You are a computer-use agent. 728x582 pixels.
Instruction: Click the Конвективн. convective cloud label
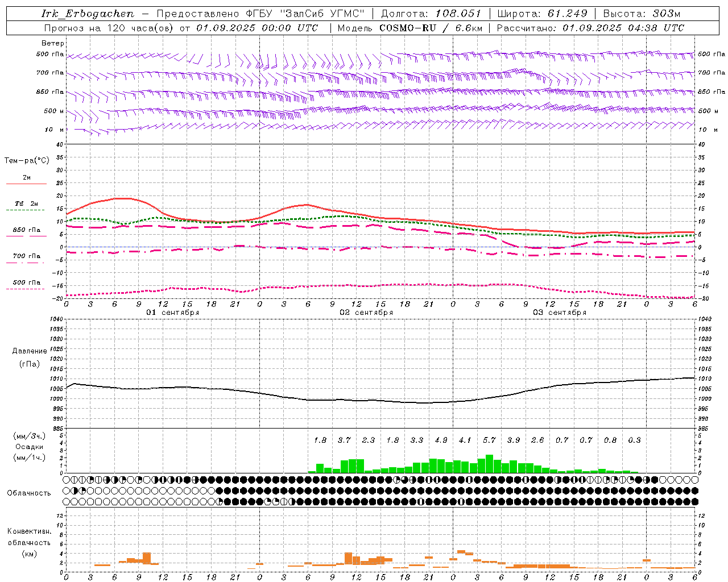click(30, 531)
